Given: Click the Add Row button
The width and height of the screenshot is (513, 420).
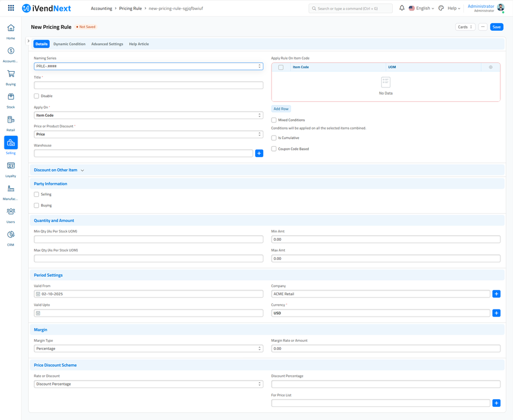Looking at the screenshot, I should (x=281, y=109).
